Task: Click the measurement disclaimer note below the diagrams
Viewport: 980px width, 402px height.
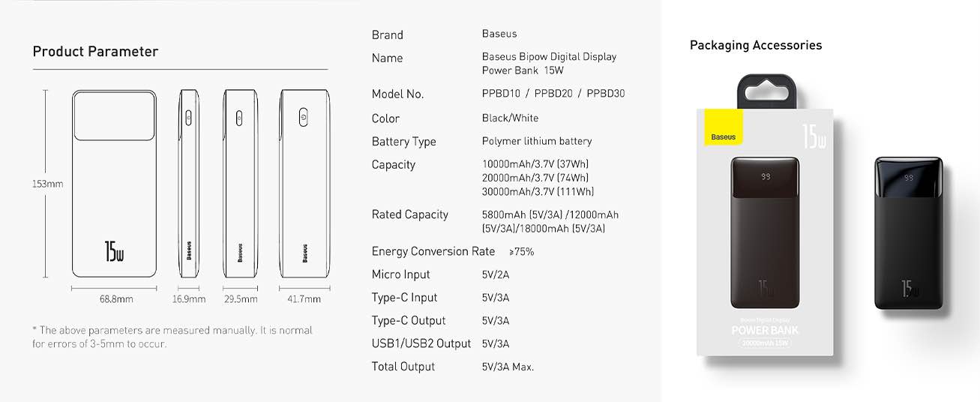Action: point(172,337)
